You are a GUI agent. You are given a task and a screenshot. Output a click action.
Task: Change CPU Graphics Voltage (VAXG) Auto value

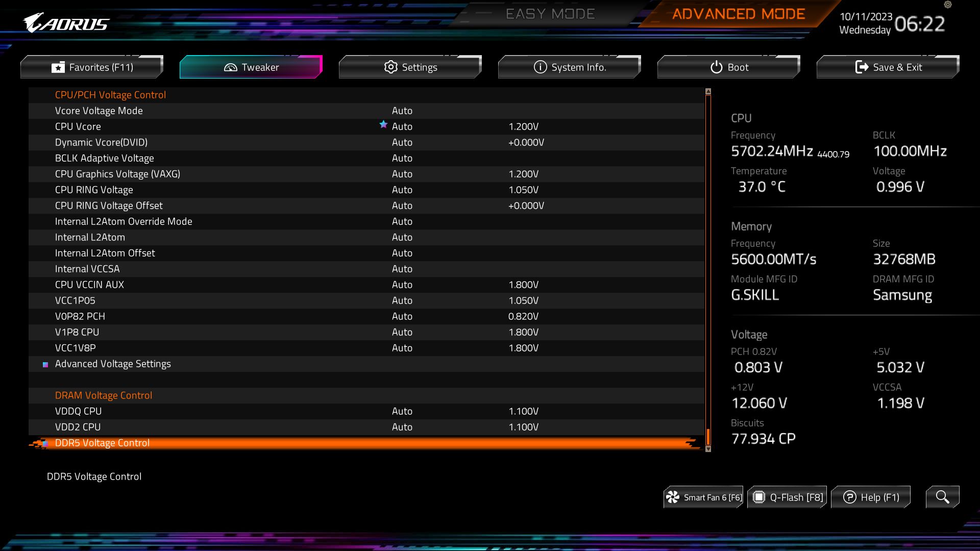402,174
